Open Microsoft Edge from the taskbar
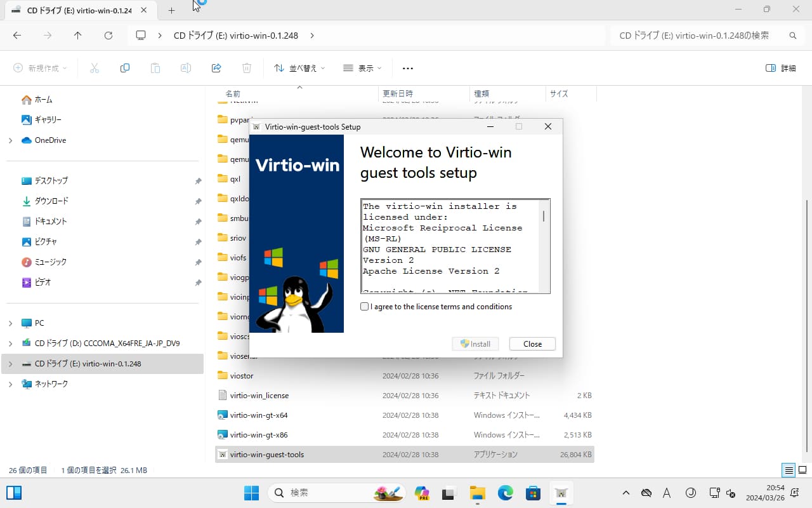 click(x=505, y=493)
